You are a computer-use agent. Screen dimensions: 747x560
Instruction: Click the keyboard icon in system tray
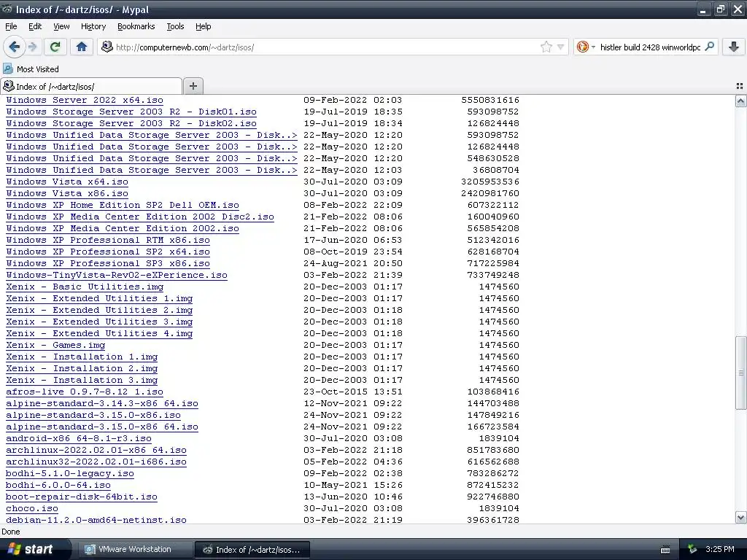click(665, 550)
